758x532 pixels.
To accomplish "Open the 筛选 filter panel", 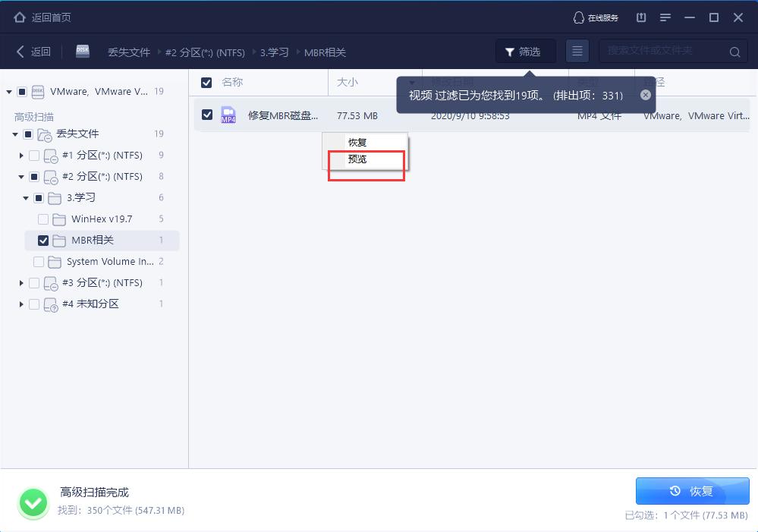I will point(525,51).
